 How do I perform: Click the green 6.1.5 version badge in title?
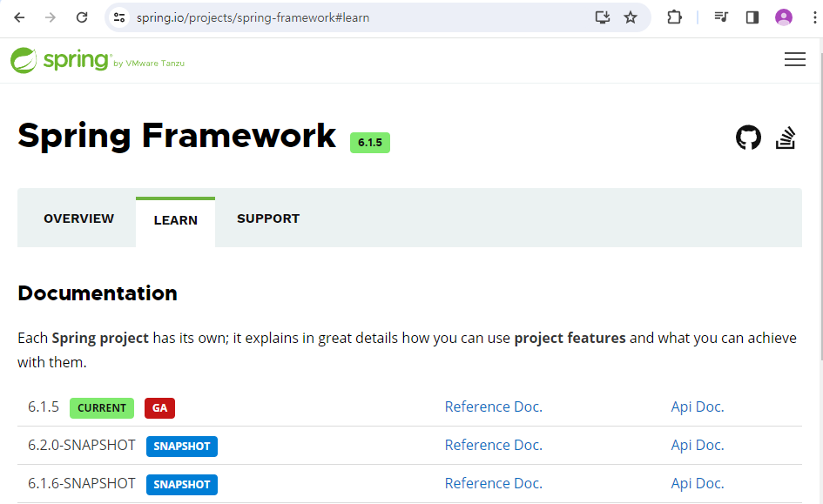point(370,143)
